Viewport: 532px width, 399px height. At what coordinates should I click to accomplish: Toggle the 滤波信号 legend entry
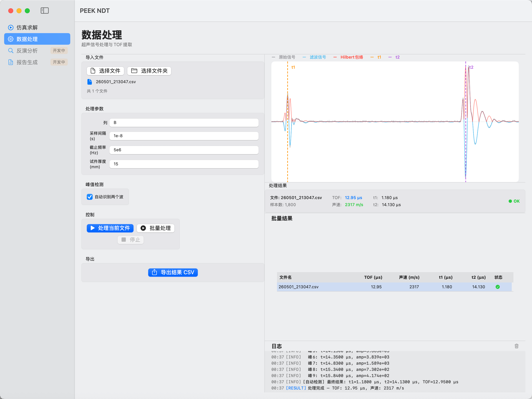click(x=314, y=57)
